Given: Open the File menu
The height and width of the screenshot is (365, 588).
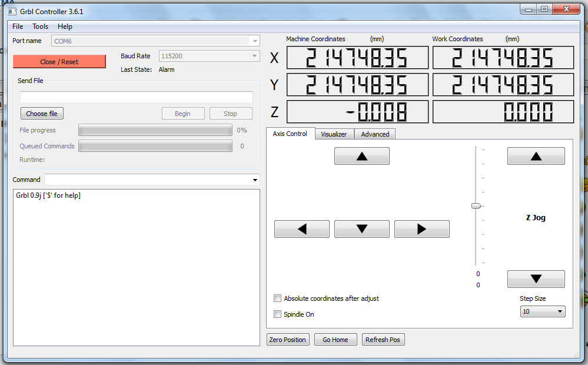Looking at the screenshot, I should click(18, 26).
